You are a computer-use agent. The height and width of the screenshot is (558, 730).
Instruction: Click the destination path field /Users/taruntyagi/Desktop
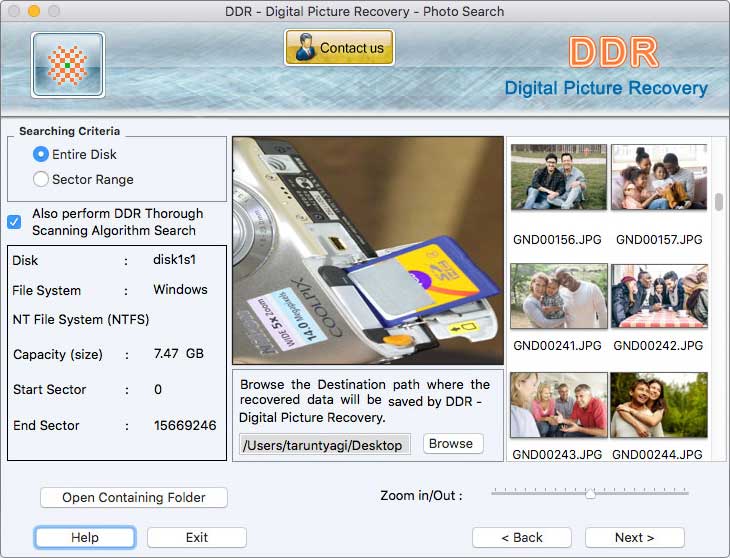(x=325, y=445)
